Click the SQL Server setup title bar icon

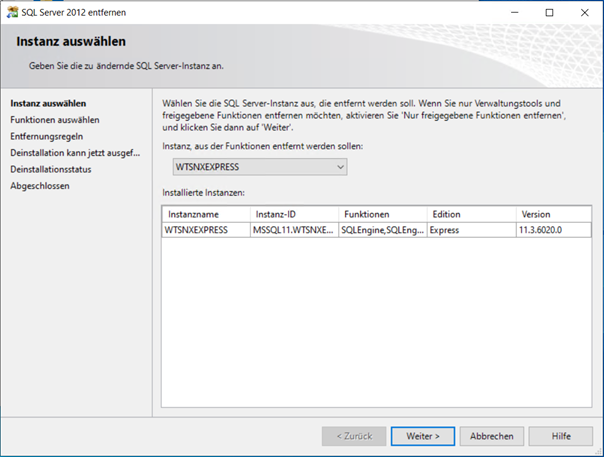click(11, 12)
